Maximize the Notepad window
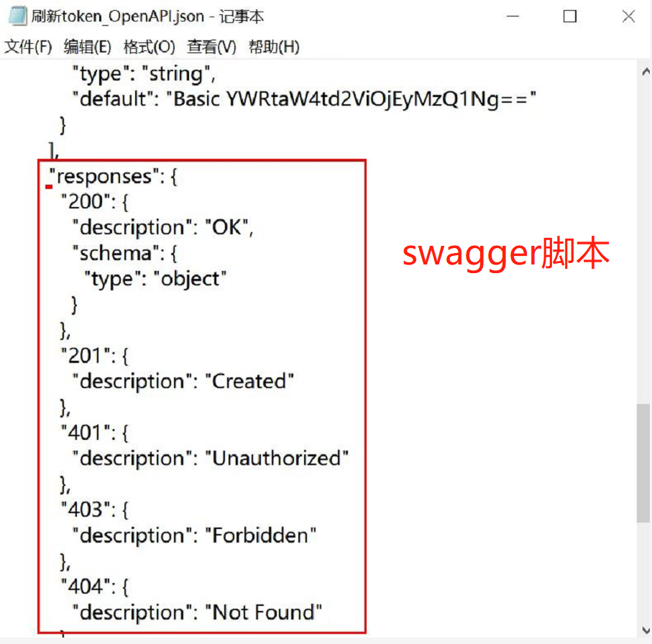This screenshot has height=644, width=652. 569,17
